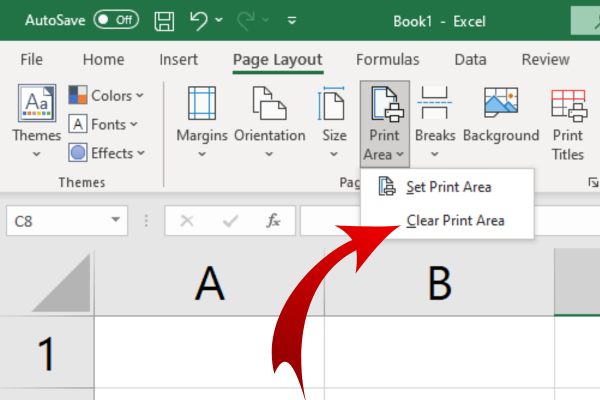
Task: Select column A header
Action: click(209, 283)
